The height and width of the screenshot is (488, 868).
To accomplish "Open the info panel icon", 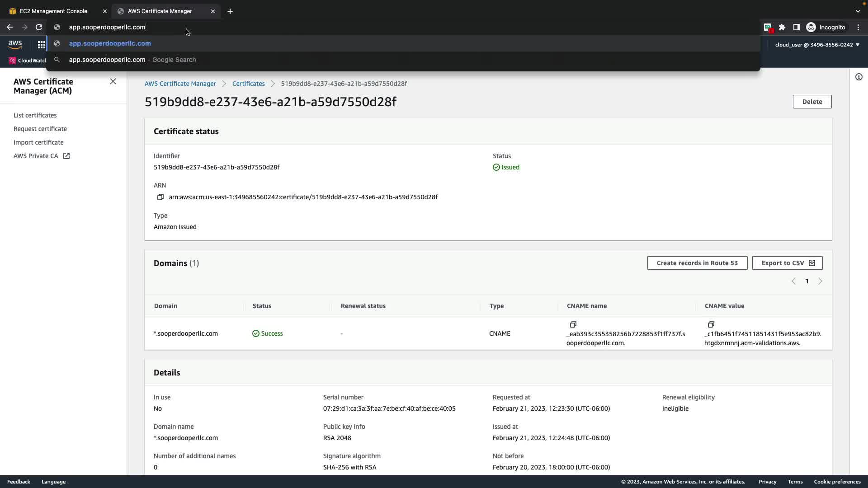I will point(859,77).
